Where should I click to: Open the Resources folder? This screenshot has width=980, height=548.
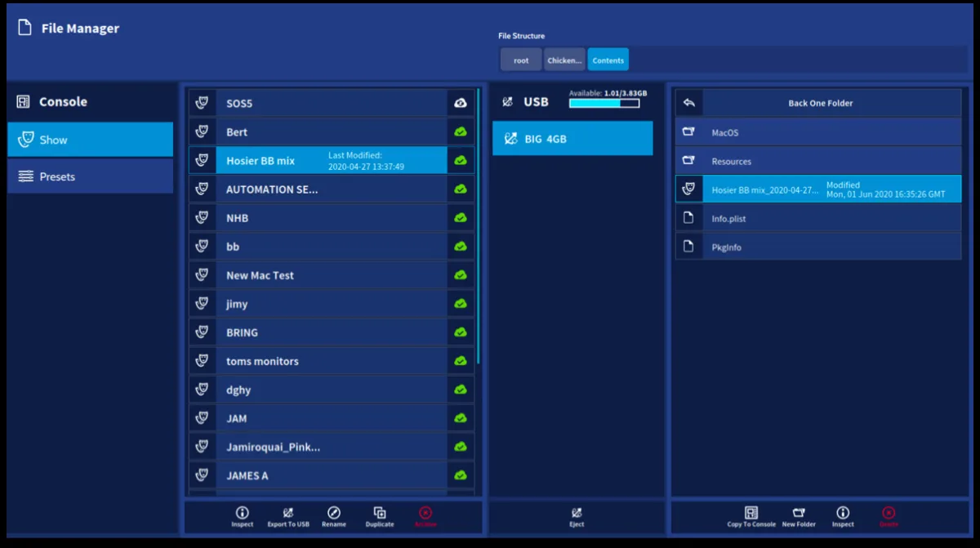tap(818, 161)
